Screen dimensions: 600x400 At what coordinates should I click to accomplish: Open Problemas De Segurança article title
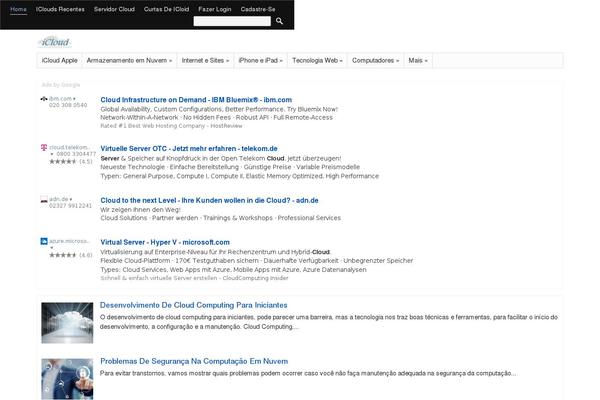pyautogui.click(x=194, y=361)
